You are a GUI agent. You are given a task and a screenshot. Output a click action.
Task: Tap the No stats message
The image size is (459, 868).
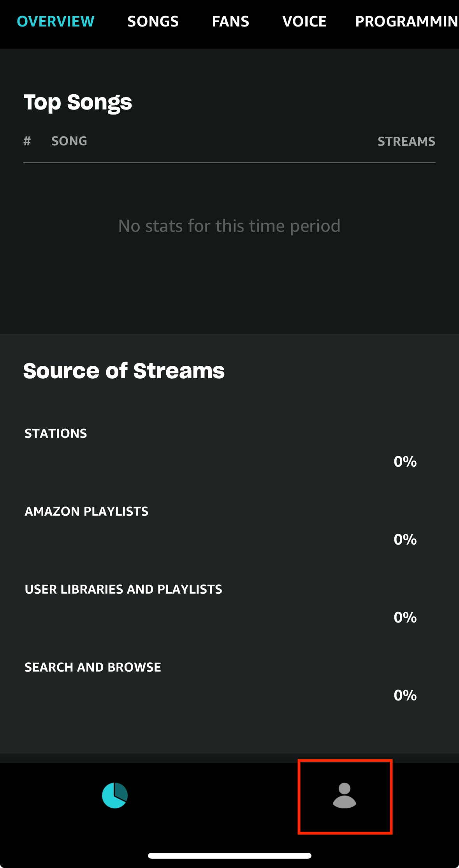(x=229, y=226)
